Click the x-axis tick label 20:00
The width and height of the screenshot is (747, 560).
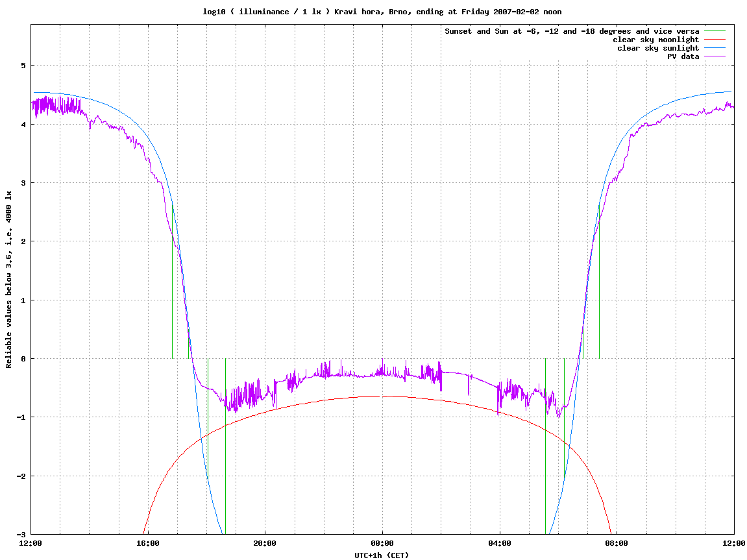[265, 543]
